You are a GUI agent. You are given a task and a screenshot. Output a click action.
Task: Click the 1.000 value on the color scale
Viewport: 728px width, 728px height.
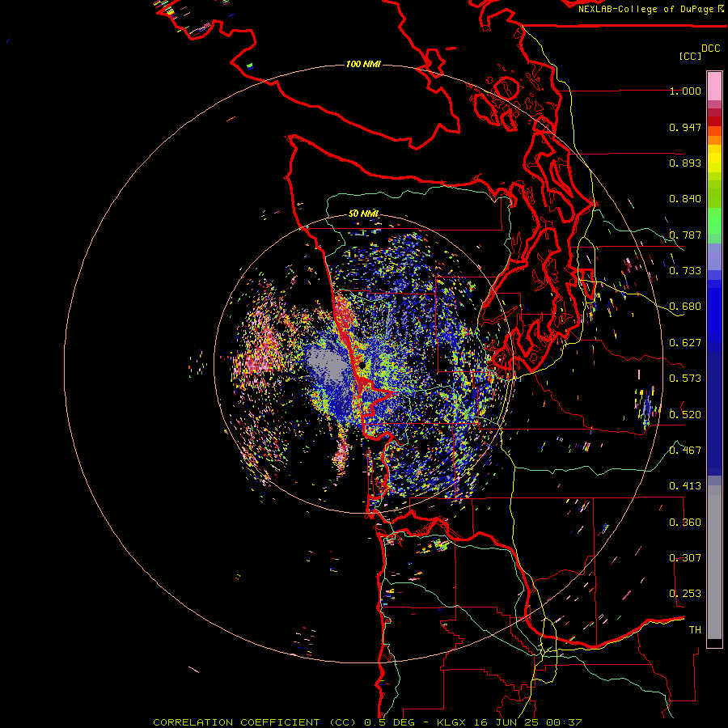pyautogui.click(x=685, y=91)
